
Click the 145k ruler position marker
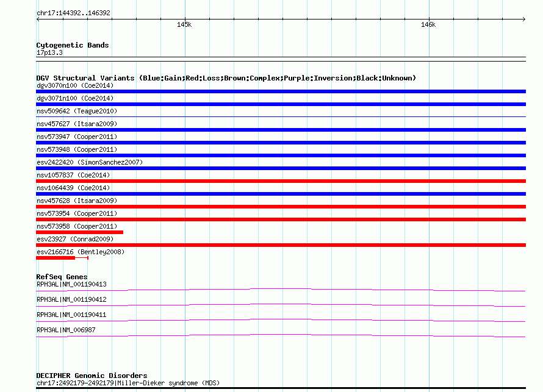point(184,24)
